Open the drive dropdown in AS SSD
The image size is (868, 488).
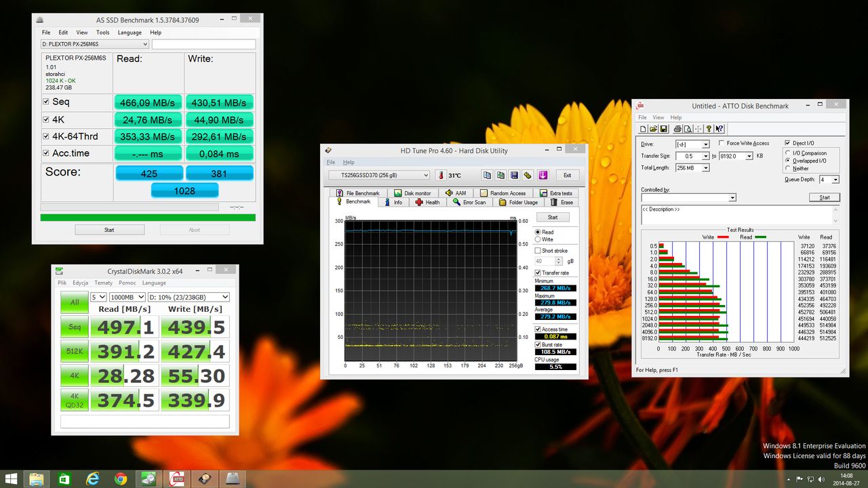(94, 44)
